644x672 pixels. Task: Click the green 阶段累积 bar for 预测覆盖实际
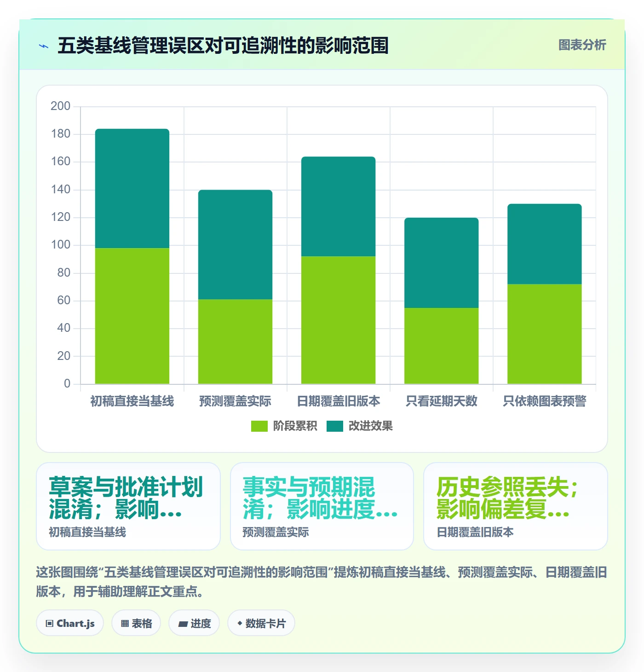pyautogui.click(x=235, y=342)
